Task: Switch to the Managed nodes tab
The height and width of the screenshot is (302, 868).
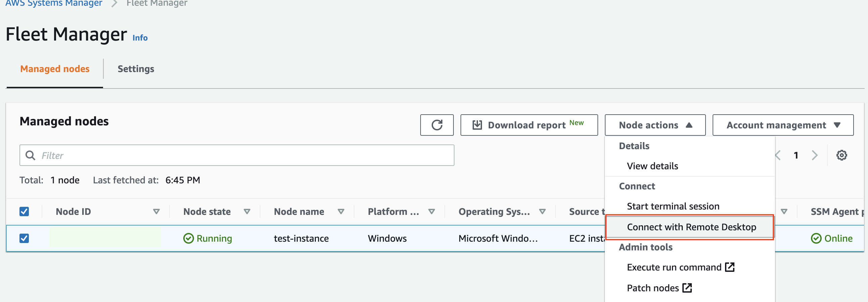Action: click(55, 69)
